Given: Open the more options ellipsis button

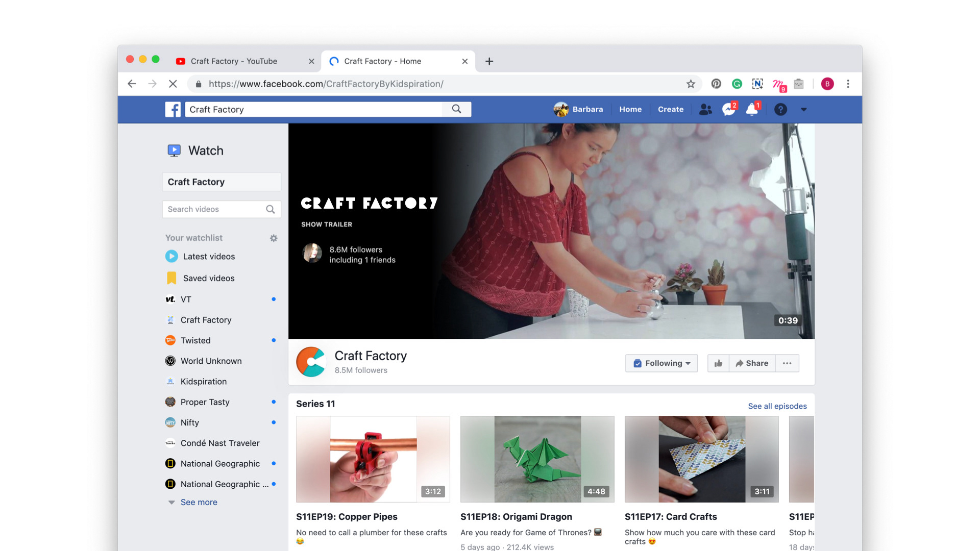Looking at the screenshot, I should [787, 363].
